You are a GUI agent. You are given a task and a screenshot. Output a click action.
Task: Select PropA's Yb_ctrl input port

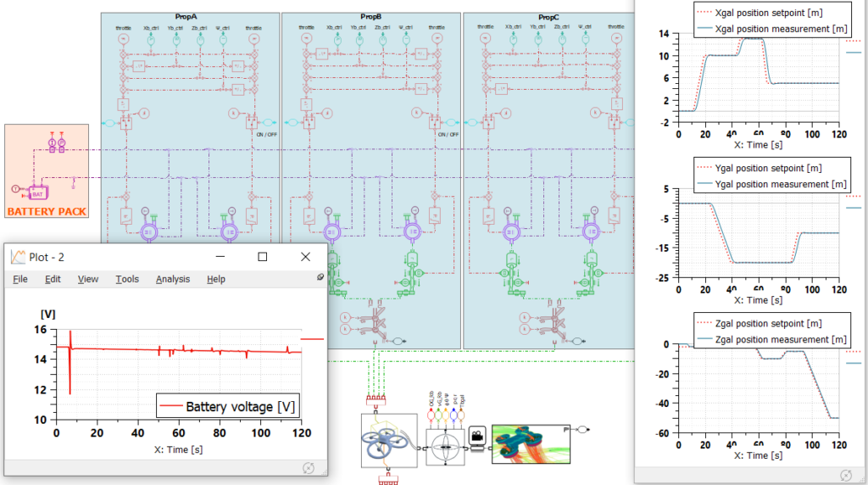(x=176, y=39)
